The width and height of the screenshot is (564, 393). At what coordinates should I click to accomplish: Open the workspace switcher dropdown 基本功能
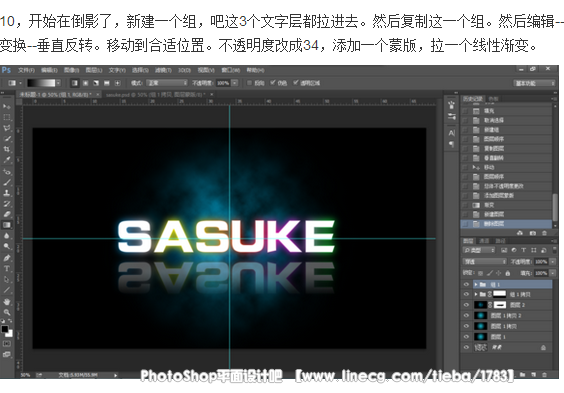(x=534, y=83)
